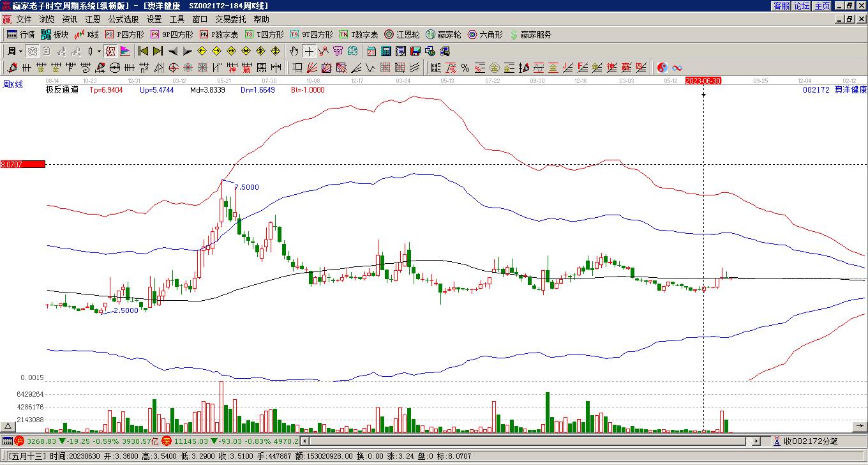Screen dimensions: 868x465
Task: Click the red 神 line tool icon
Action: coord(232,68)
